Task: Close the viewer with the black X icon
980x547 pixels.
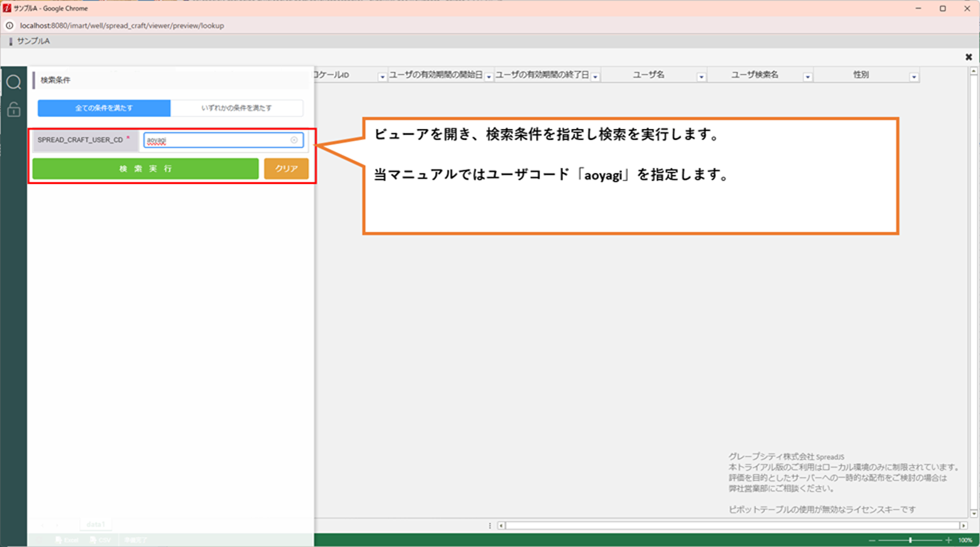Action: click(969, 57)
